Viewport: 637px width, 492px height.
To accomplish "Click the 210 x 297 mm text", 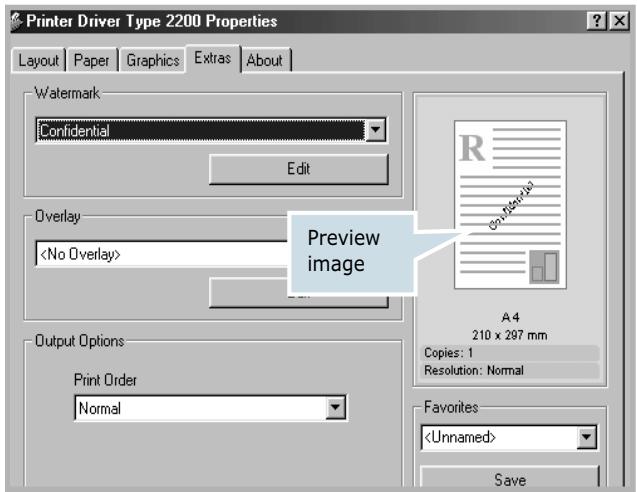I will tap(509, 335).
